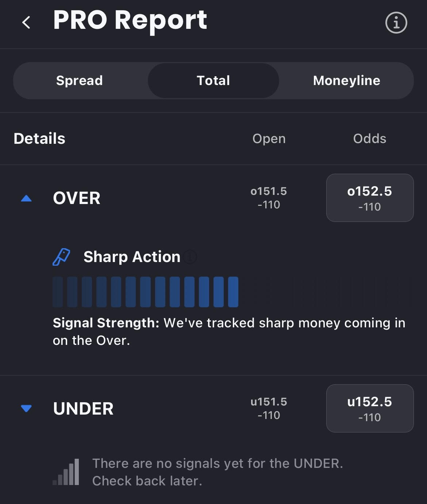The height and width of the screenshot is (504, 427).
Task: Tap the signal bars icon under UNDER
Action: (x=66, y=472)
